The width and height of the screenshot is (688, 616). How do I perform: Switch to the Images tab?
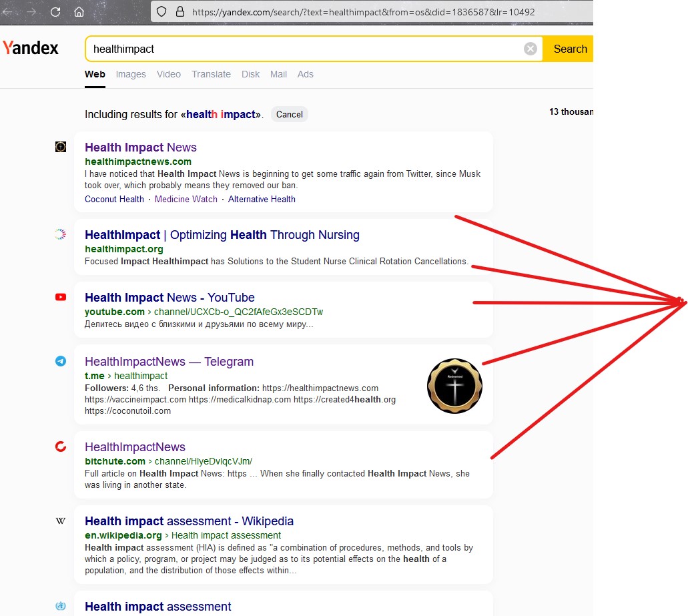click(131, 74)
